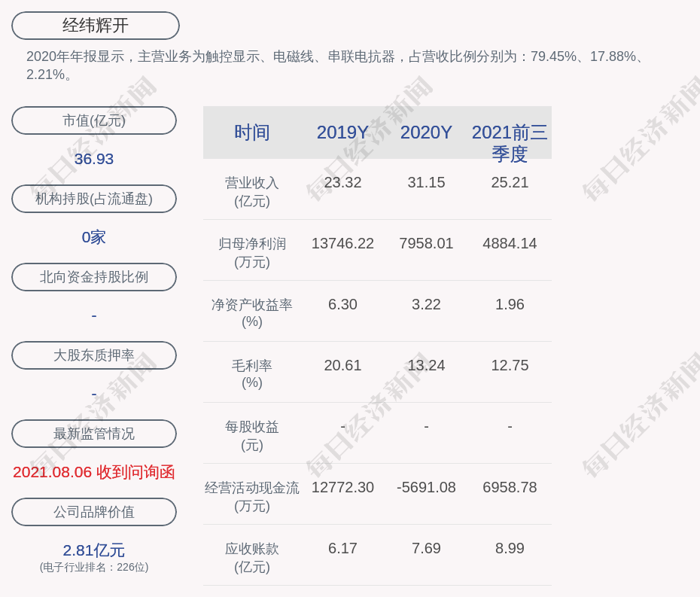Select the 归母净利润(万元) row label

[x=251, y=253]
